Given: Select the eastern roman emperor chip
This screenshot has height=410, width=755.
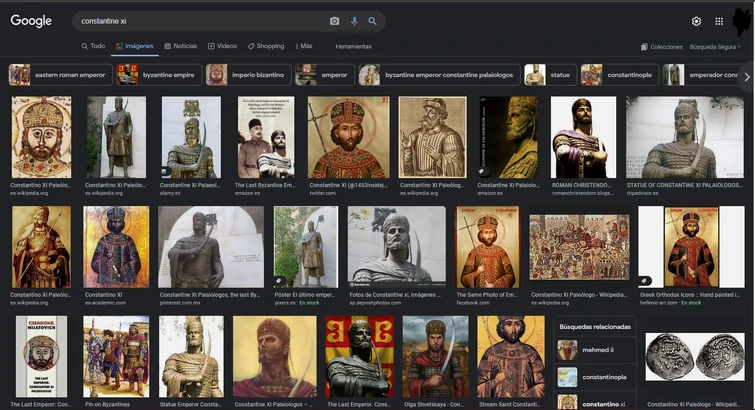Looking at the screenshot, I should coord(60,75).
